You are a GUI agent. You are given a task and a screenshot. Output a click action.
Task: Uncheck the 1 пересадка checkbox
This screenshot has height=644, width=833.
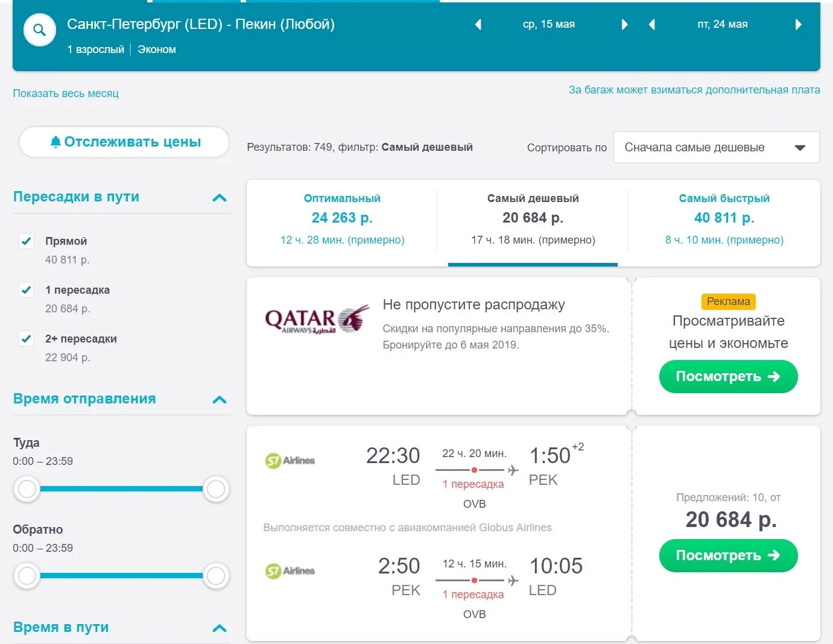(27, 290)
